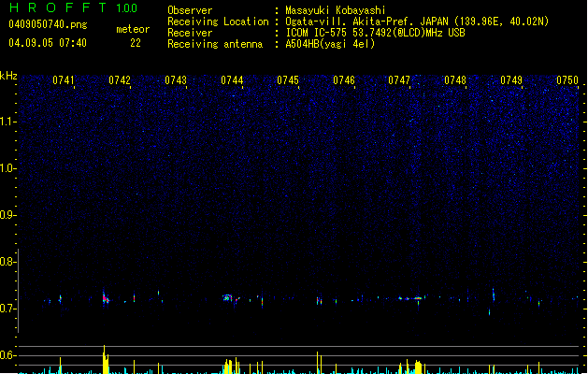The height and width of the screenshot is (374, 588).
Task: Click the 0743 time marker
Action: [176, 80]
